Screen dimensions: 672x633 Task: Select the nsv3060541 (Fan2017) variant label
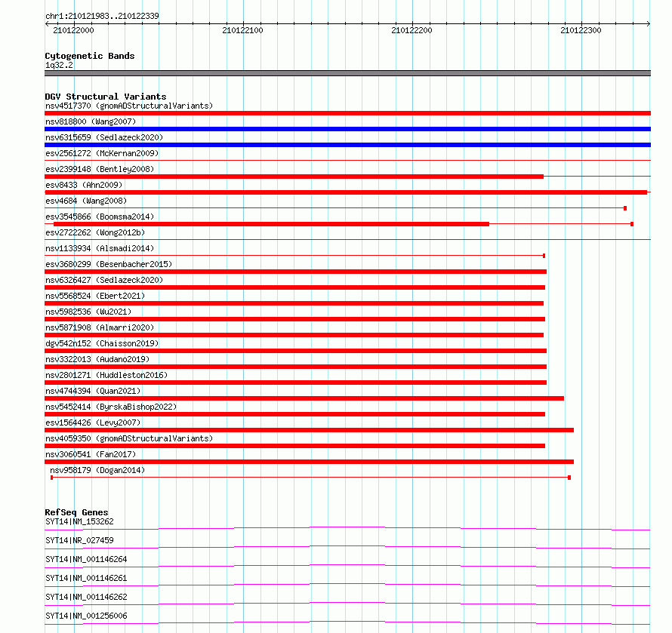point(91,454)
